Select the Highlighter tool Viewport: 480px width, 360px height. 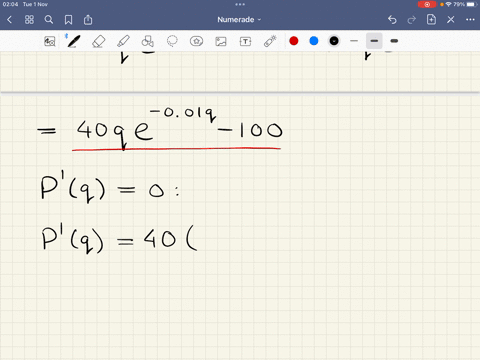click(x=123, y=41)
